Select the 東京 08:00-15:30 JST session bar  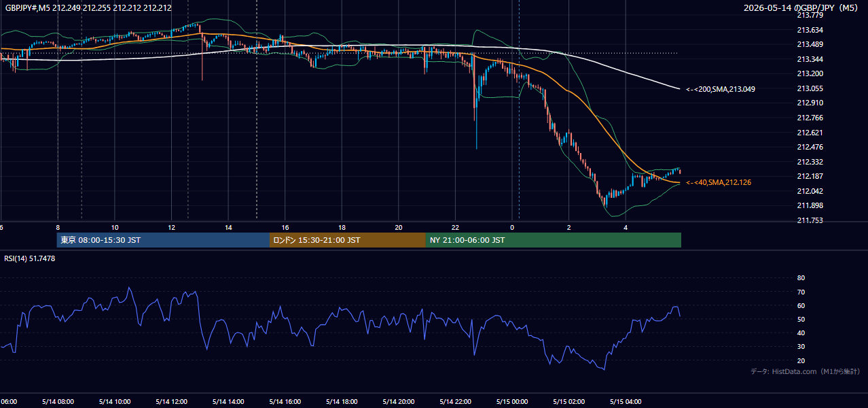(x=163, y=240)
